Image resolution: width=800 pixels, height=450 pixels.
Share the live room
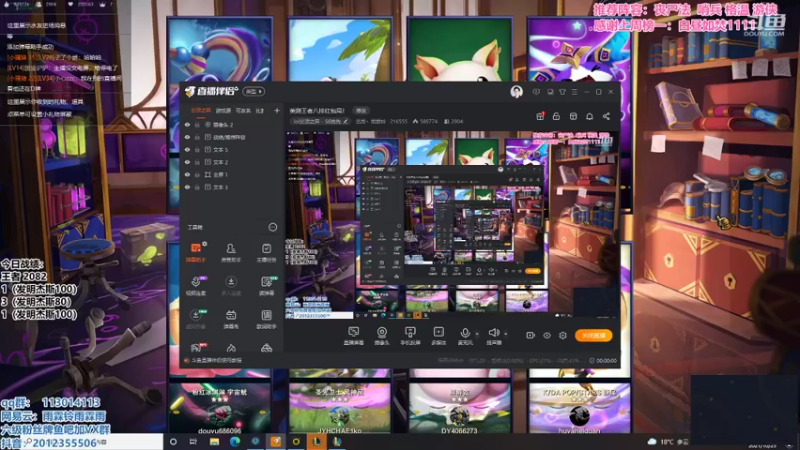tap(606, 116)
